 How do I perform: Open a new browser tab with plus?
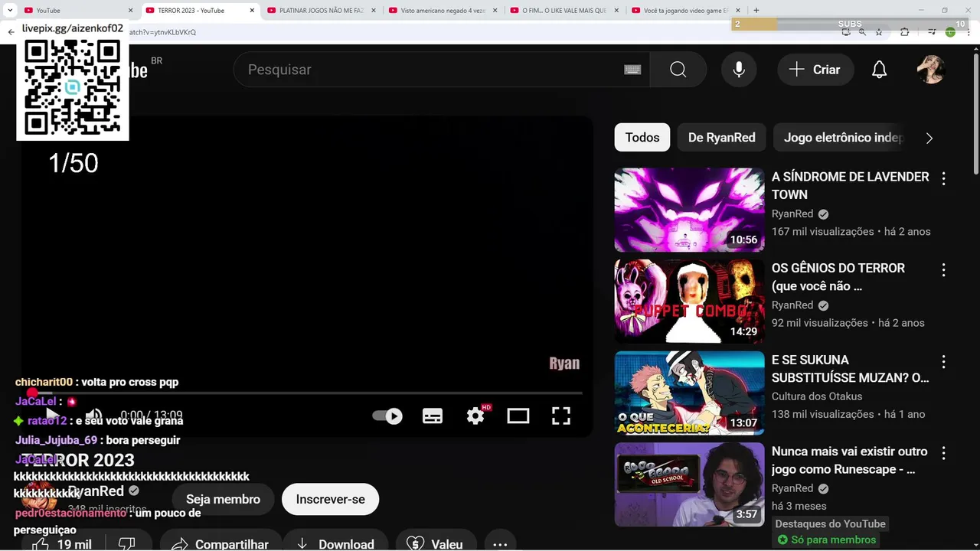[x=756, y=11]
